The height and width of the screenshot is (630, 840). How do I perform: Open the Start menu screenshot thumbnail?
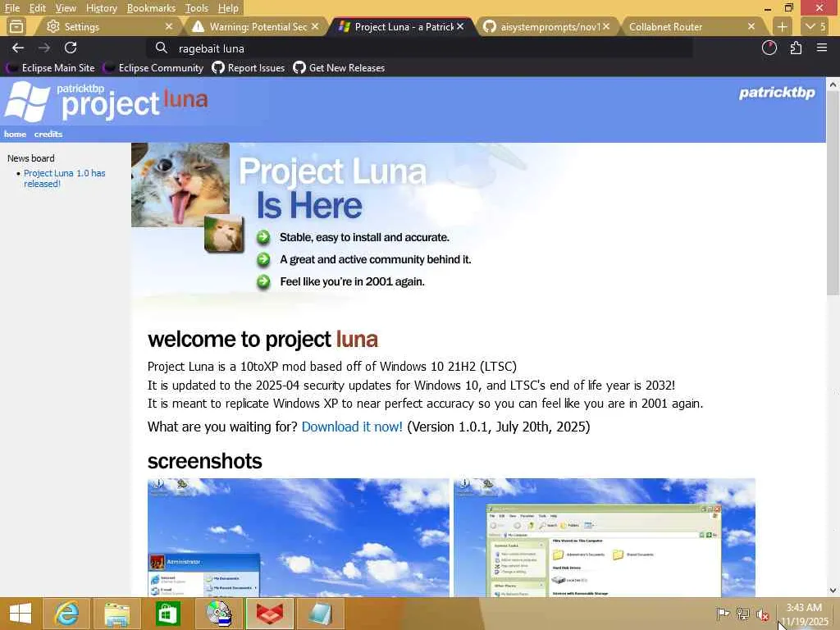click(x=299, y=537)
